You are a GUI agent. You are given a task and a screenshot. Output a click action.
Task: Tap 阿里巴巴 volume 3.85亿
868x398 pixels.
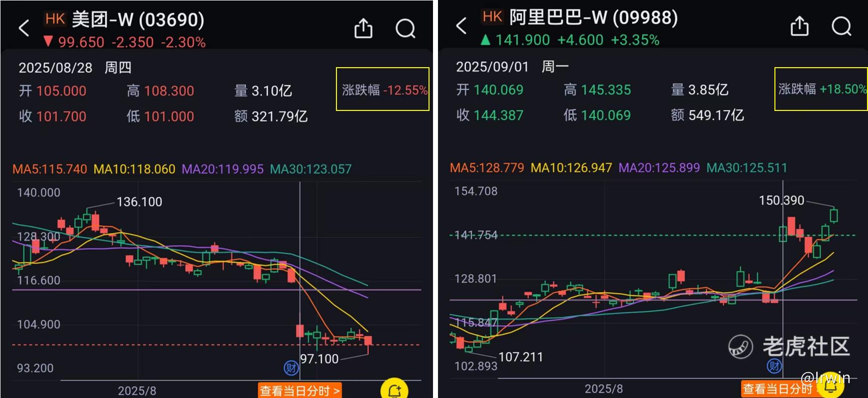tap(708, 90)
